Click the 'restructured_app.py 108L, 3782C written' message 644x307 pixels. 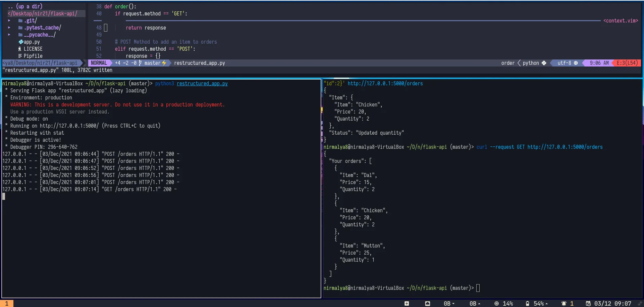point(57,70)
